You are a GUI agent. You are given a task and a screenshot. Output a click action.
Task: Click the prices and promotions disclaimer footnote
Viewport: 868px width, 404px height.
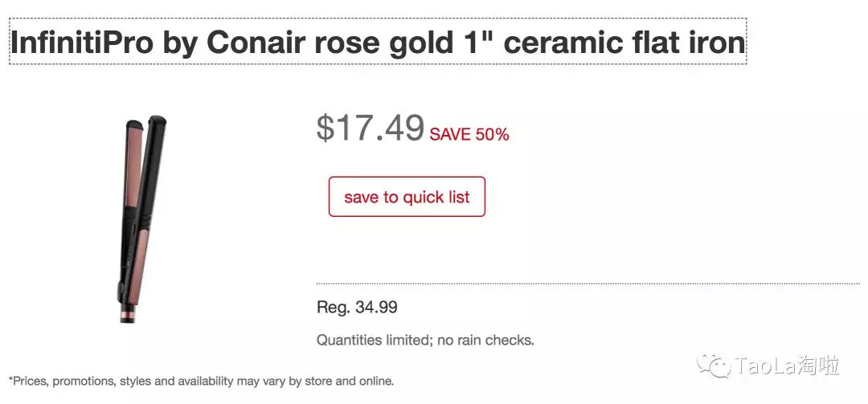[201, 381]
